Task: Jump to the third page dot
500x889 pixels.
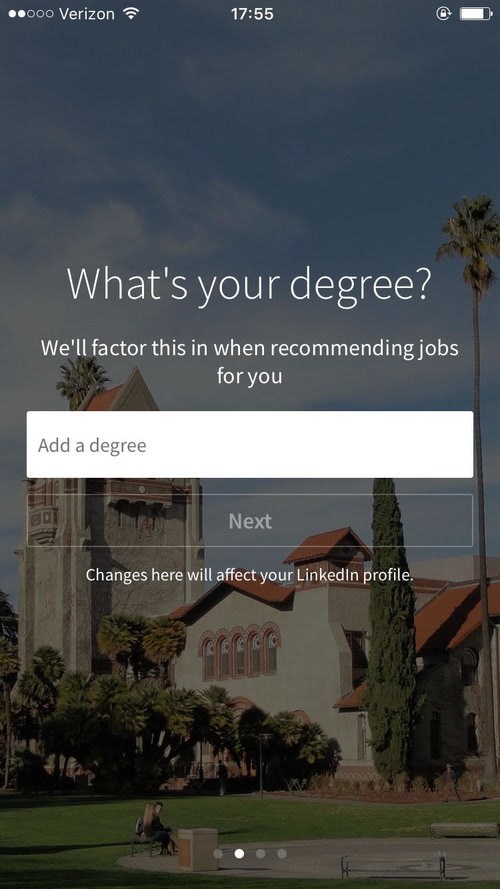Action: click(x=260, y=853)
